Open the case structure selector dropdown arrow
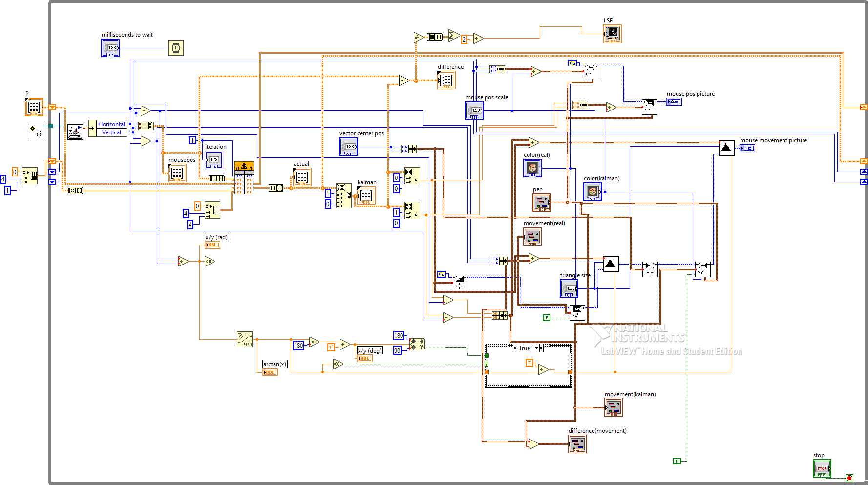 pyautogui.click(x=536, y=348)
